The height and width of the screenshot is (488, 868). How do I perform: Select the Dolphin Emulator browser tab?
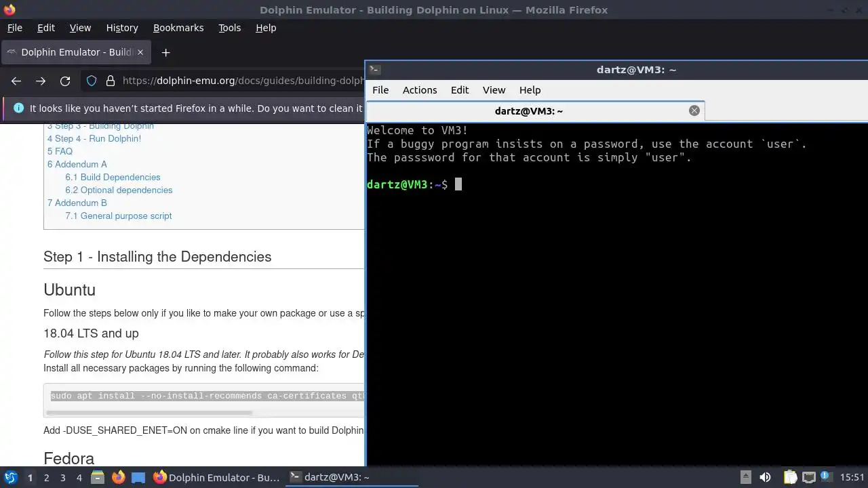pos(77,52)
